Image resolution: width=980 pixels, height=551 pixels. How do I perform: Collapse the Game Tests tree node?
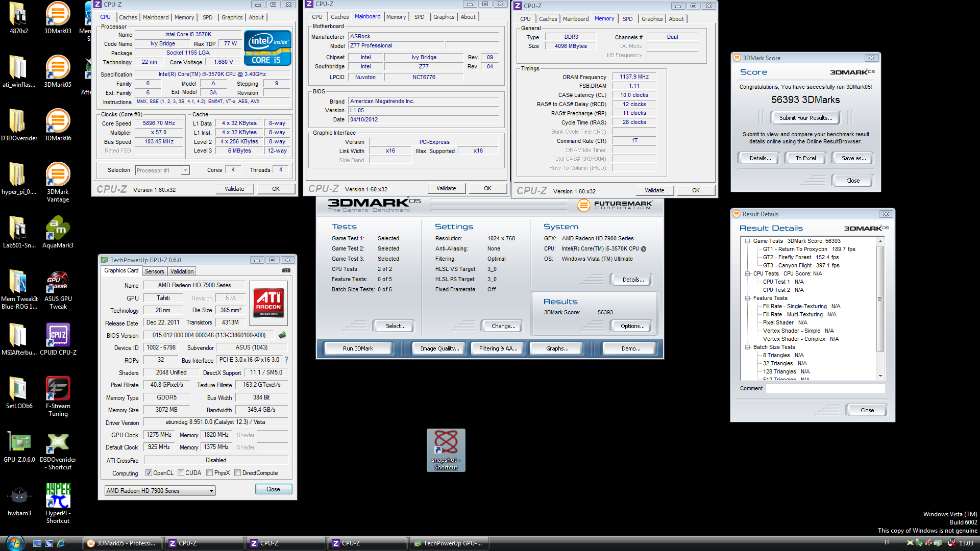pos(747,241)
